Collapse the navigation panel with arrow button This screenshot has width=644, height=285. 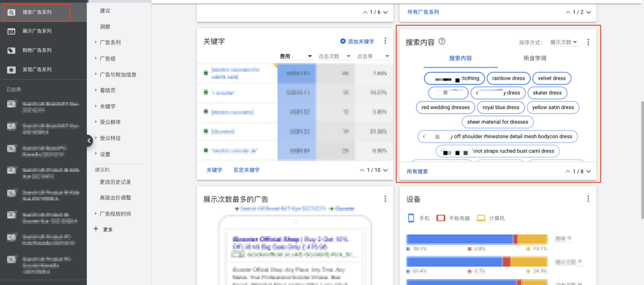pos(90,140)
